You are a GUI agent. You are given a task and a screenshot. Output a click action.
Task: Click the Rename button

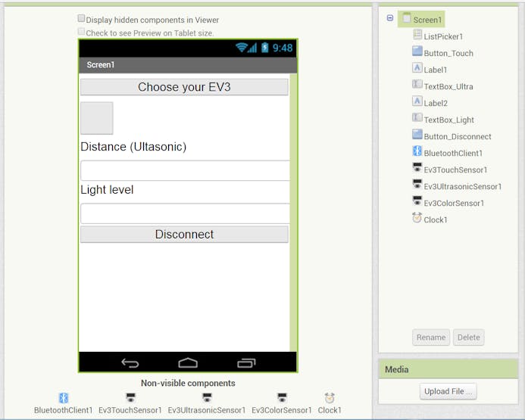431,338
